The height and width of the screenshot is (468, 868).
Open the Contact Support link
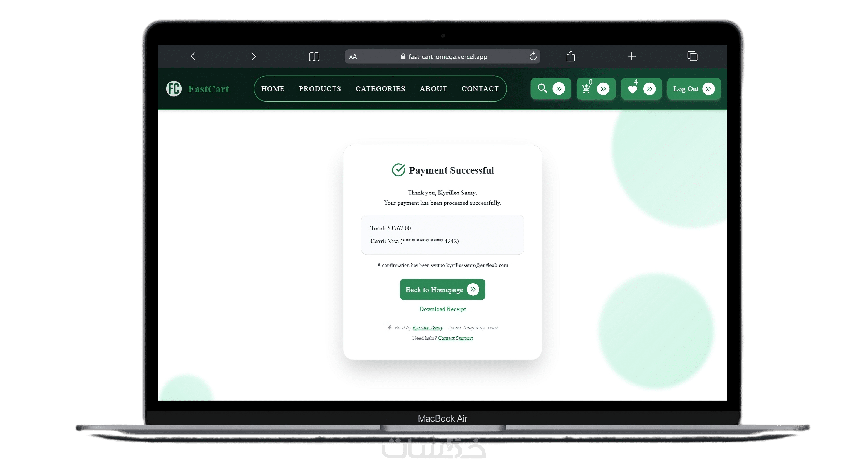[x=455, y=338]
